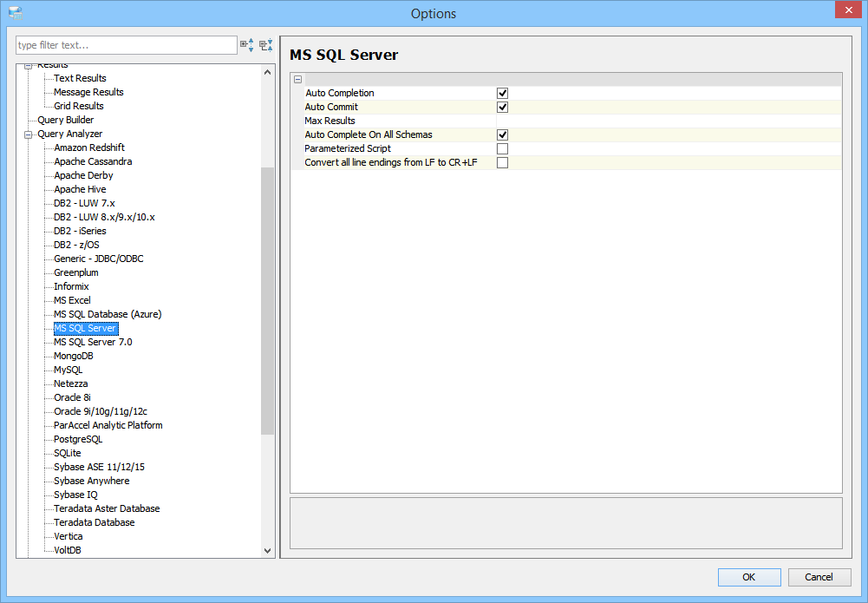Screen dimensions: 868x603
Task: Click the Options window app icon
Action: (15, 13)
